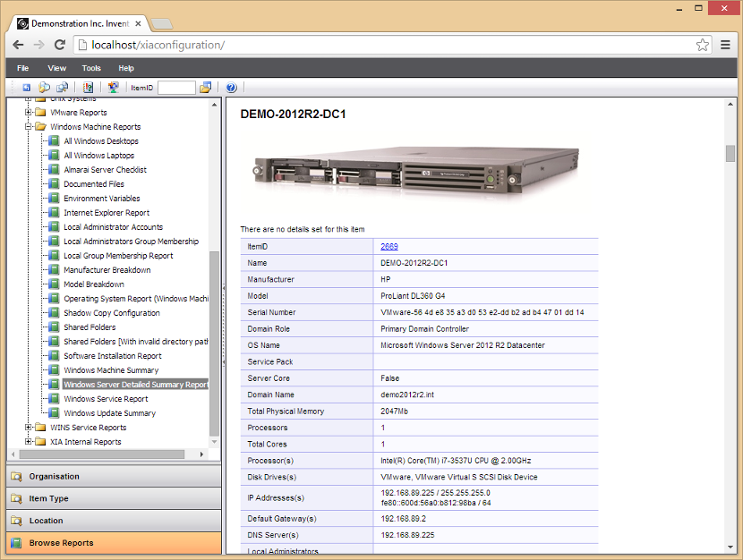The image size is (743, 560).
Task: Open the Location panel
Action: click(x=114, y=521)
